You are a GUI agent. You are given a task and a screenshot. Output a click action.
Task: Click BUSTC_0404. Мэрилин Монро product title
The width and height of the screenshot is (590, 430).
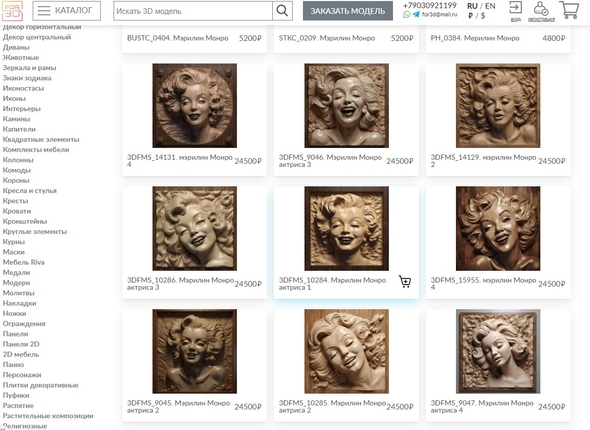(x=178, y=38)
